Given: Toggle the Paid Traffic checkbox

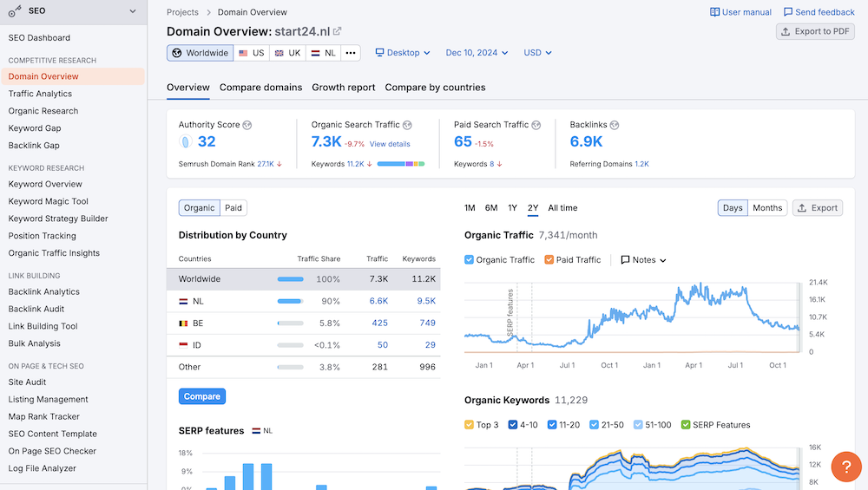Looking at the screenshot, I should 549,259.
